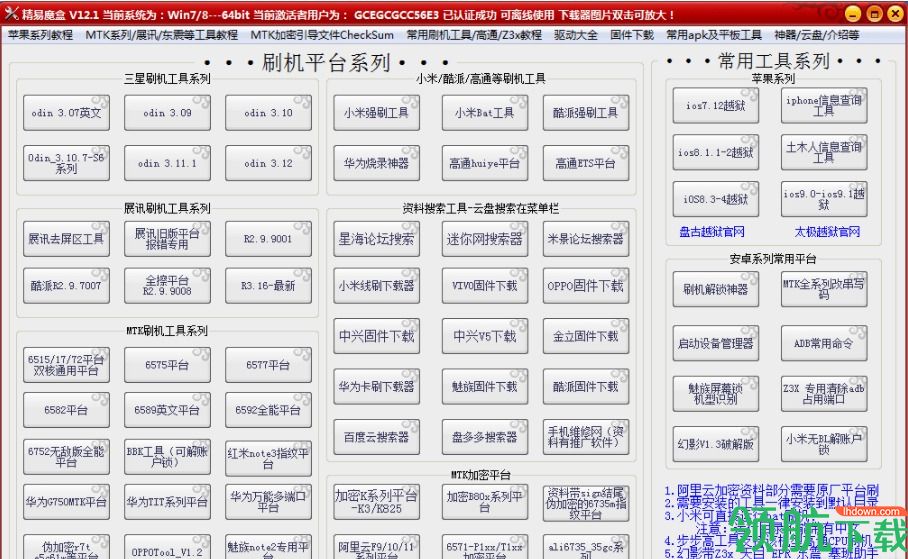Viewport: 908px width, 559px height.
Task: Open 华为烧录神器
Action: (x=376, y=163)
